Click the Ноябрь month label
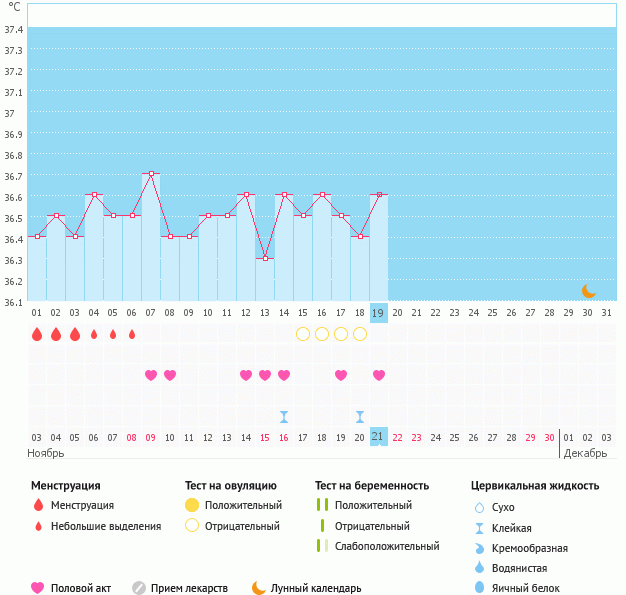The image size is (626, 595). click(46, 454)
